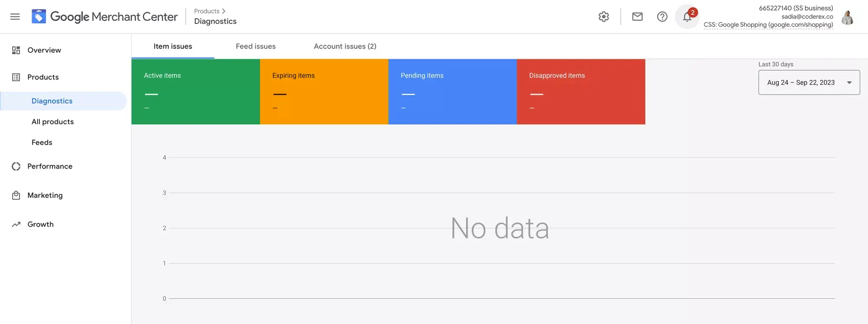The image size is (868, 324).
Task: Click the help question mark icon
Action: [x=662, y=17]
